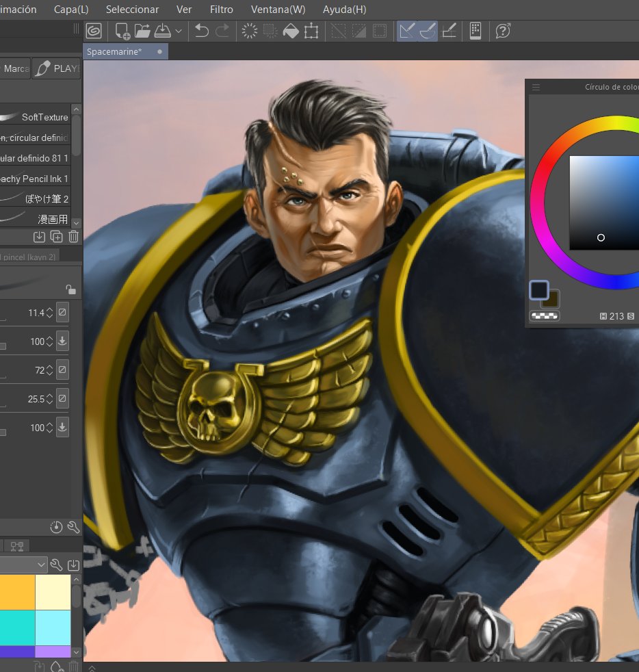Open Sub Tool Detail with the wrench icon
Viewport: 639px width, 672px height.
73,527
